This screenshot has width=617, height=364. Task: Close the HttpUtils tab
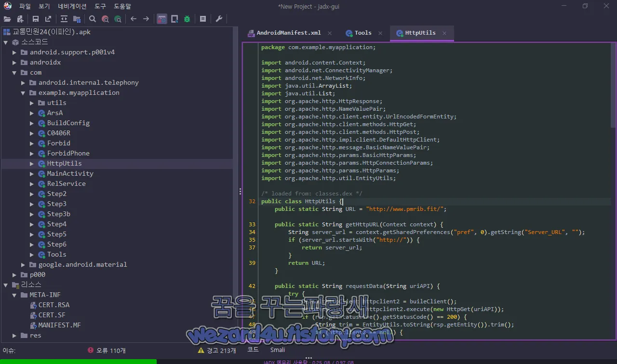(444, 33)
